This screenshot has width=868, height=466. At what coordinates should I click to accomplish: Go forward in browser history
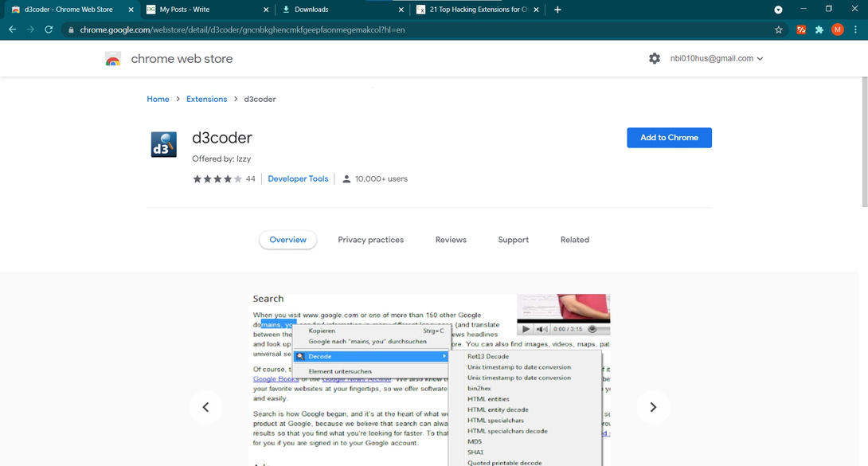click(30, 29)
